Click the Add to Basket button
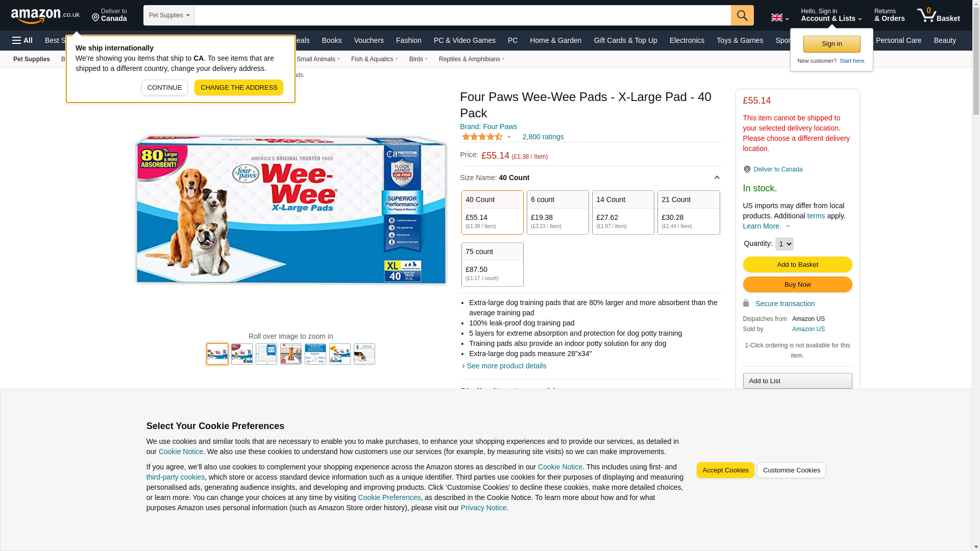The width and height of the screenshot is (980, 551). (797, 265)
